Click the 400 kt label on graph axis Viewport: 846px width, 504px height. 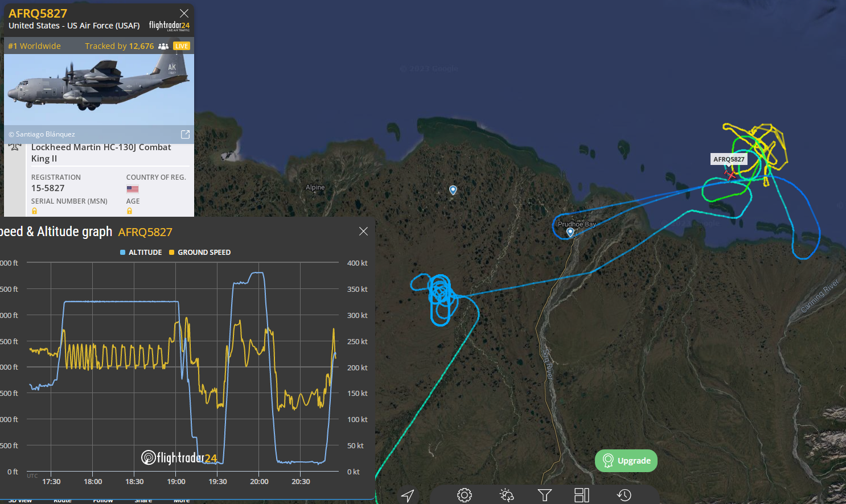click(357, 263)
